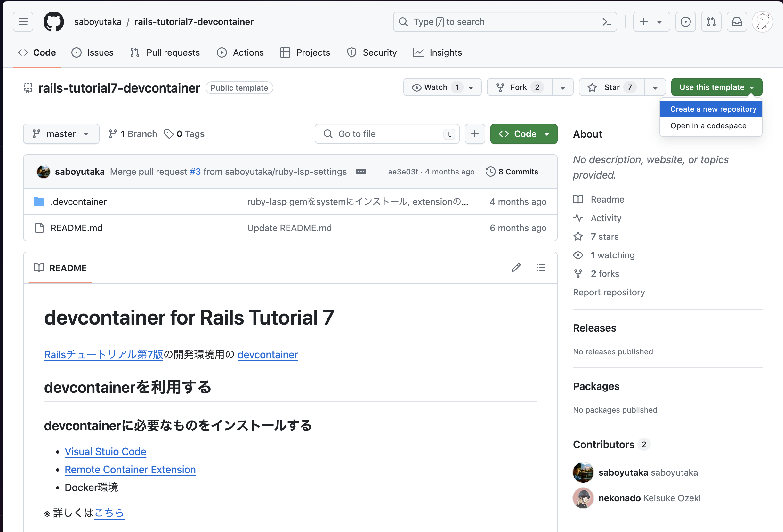Image resolution: width=783 pixels, height=532 pixels.
Task: Select the Code tab
Action: click(37, 52)
